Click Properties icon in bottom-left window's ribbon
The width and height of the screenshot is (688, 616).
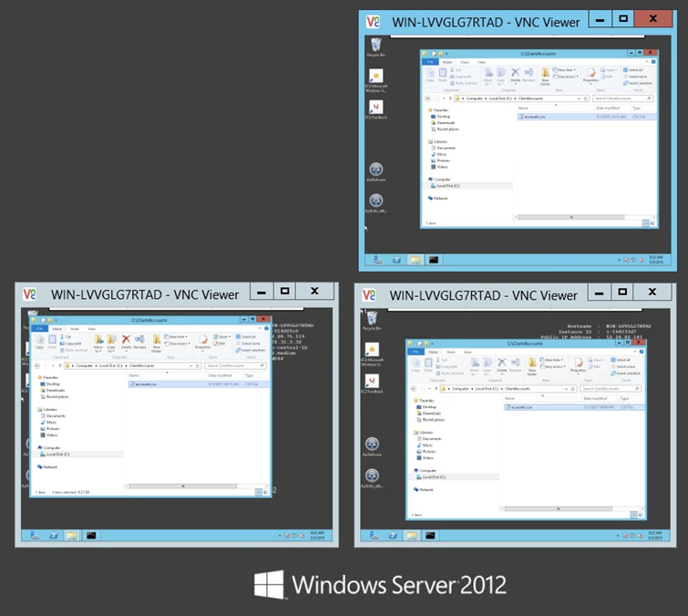click(200, 341)
